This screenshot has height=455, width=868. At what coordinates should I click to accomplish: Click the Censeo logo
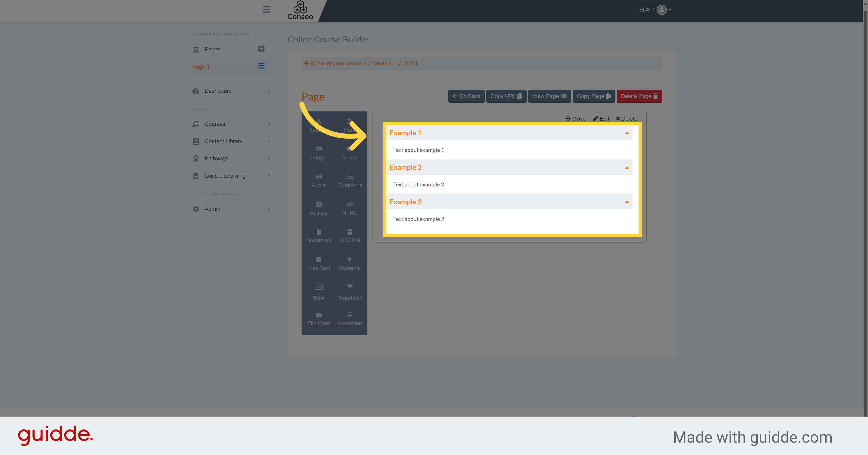coord(300,10)
